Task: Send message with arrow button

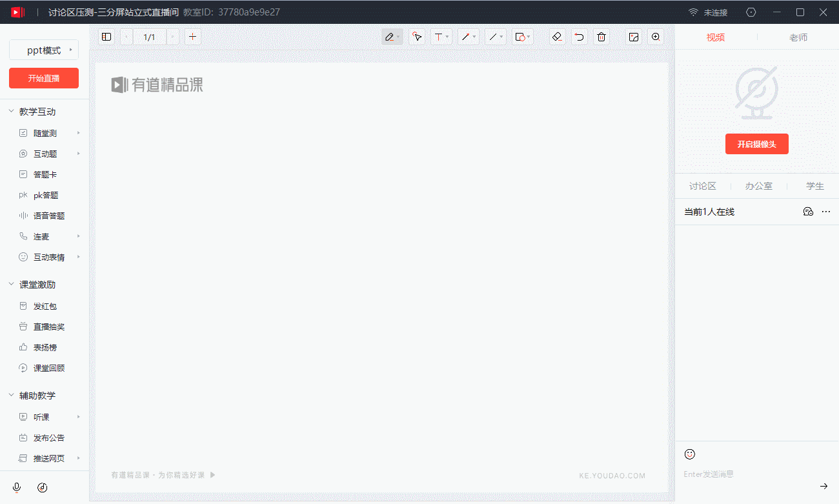Action: pyautogui.click(x=824, y=486)
